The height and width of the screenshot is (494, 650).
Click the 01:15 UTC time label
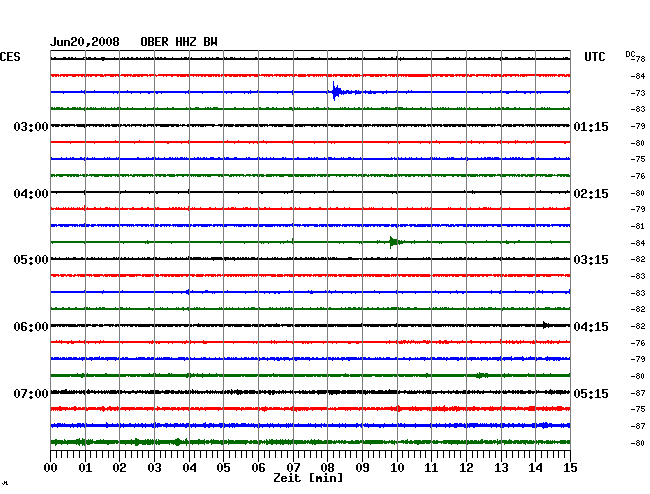coord(591,126)
